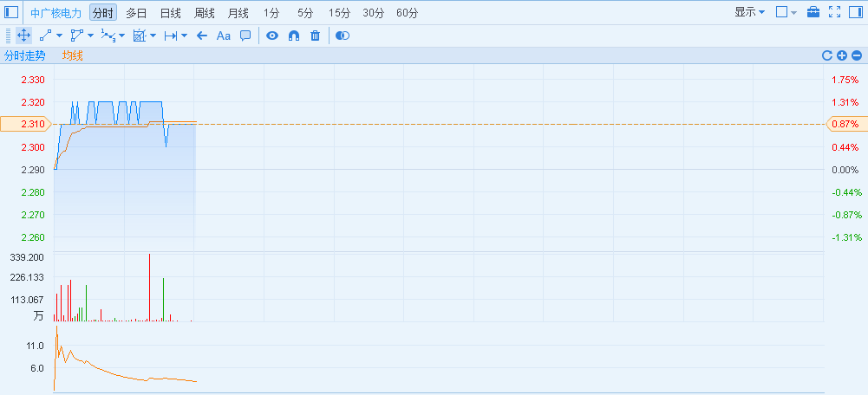The image size is (868, 395).
Task: Expand the line tool dropdown arrow
Action: 59,36
